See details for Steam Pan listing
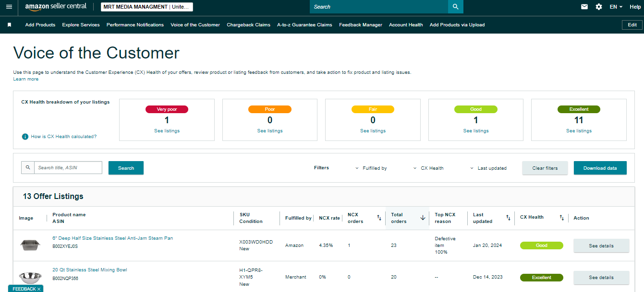Screen dimensions: 644x292 click(x=601, y=245)
